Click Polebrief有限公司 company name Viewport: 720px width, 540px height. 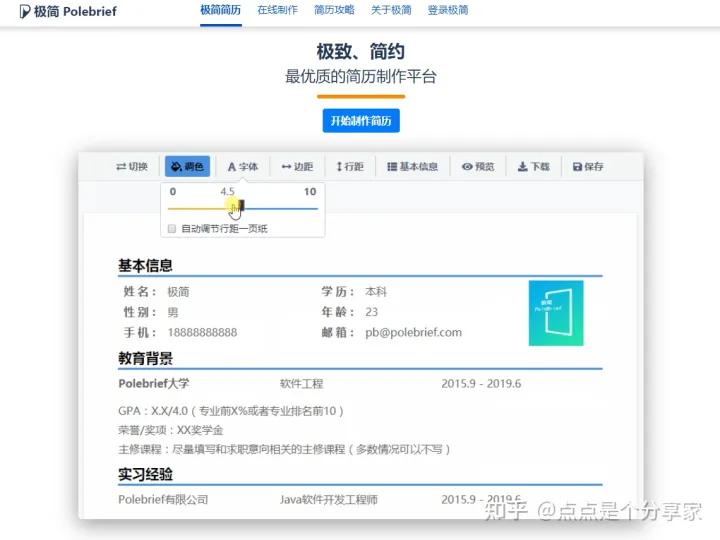(163, 500)
